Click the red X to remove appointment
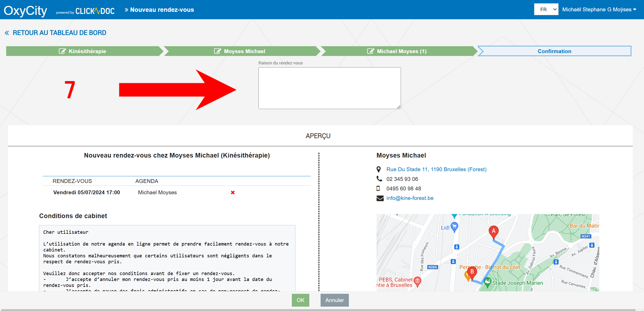Image resolution: width=644 pixels, height=311 pixels. click(x=233, y=192)
